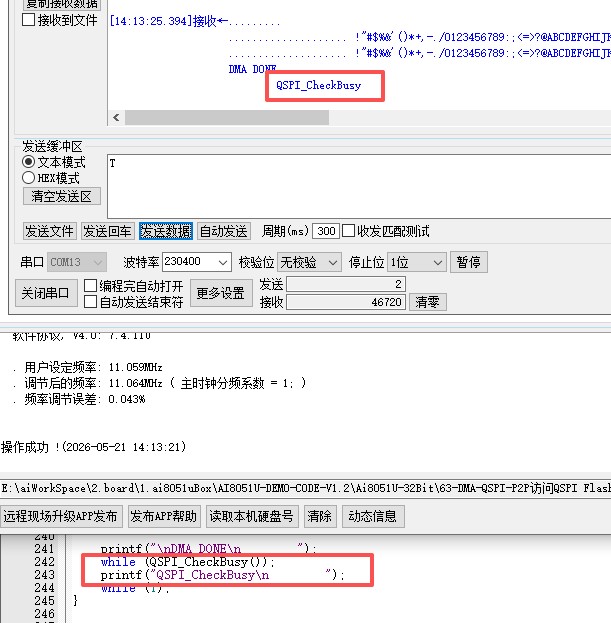This screenshot has width=611, height=623.
Task: Click the 'DMA DONE' received text
Action: tap(253, 69)
